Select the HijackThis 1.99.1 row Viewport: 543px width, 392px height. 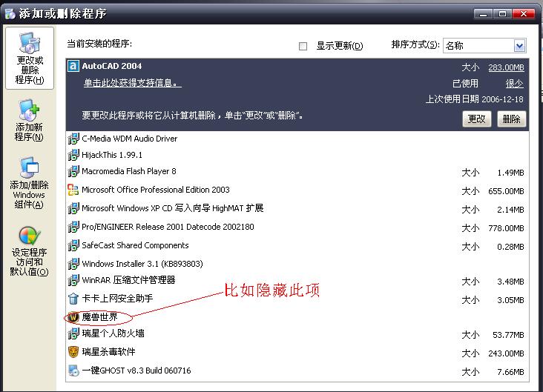coord(297,155)
